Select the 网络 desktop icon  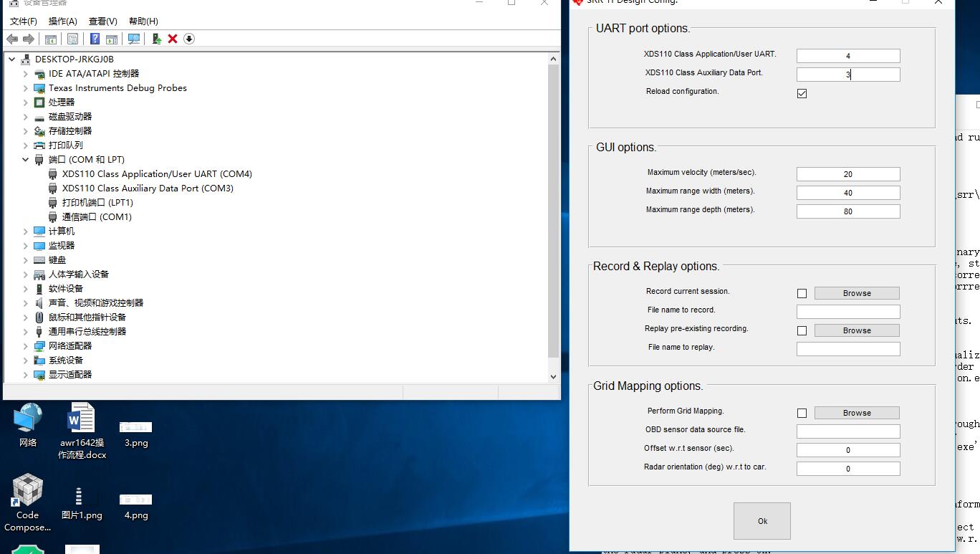[28, 426]
